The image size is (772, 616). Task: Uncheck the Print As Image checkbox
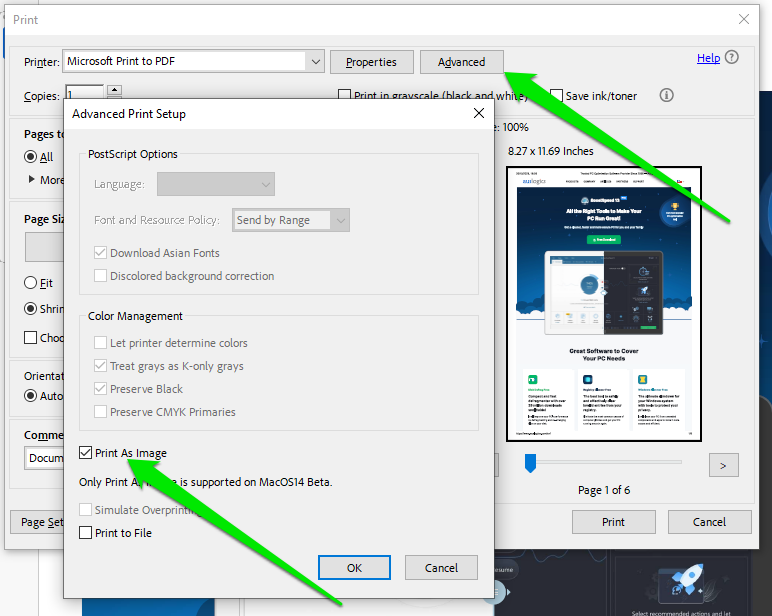(x=86, y=453)
